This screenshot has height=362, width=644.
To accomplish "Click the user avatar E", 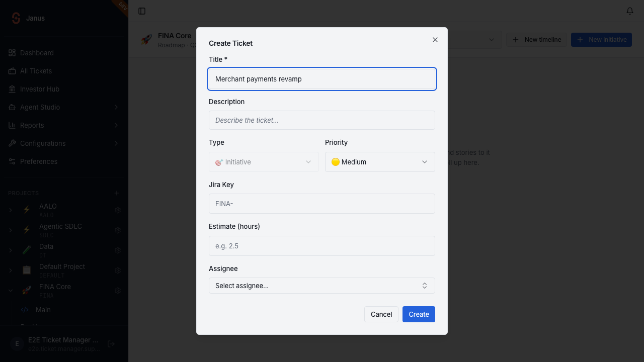I will click(x=17, y=344).
